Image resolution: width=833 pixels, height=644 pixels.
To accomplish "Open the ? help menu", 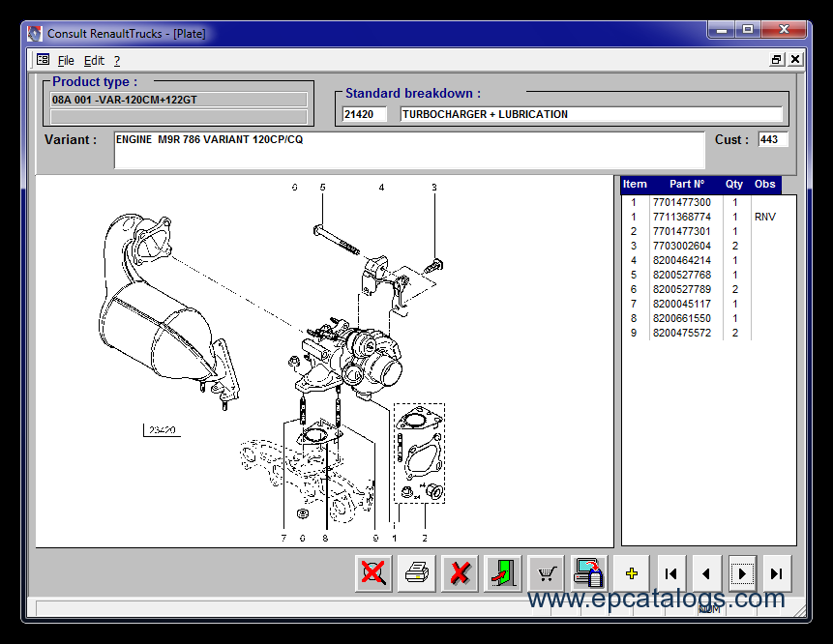I will pyautogui.click(x=117, y=61).
